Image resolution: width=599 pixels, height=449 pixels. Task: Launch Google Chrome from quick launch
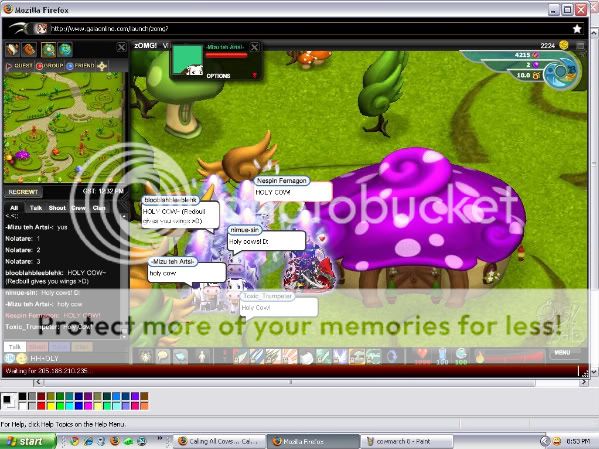(x=74, y=441)
